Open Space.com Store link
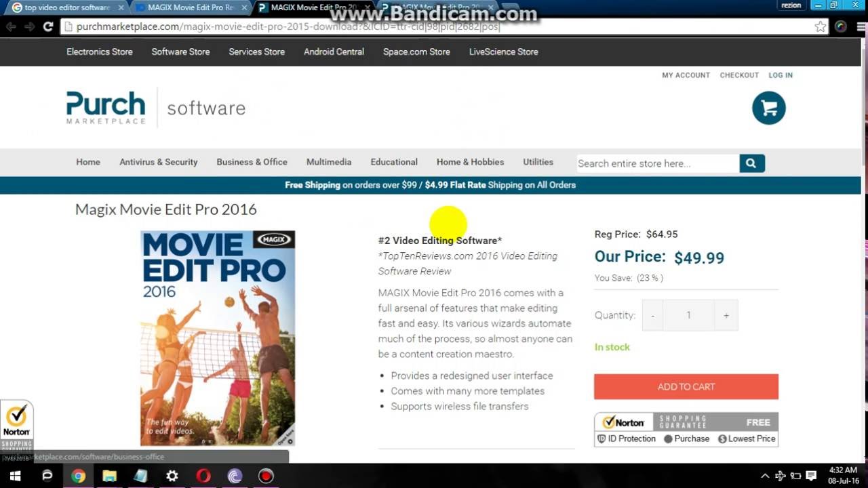 tap(416, 52)
